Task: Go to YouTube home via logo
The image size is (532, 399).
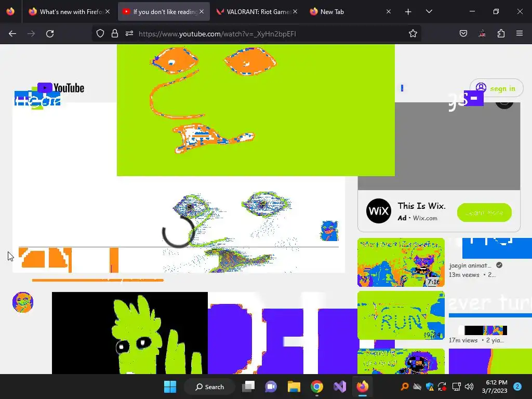Action: point(61,88)
